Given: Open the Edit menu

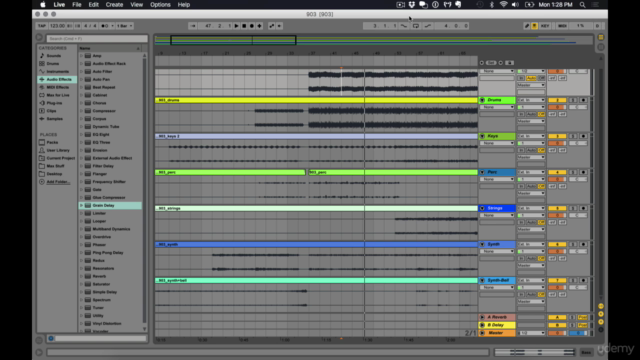Looking at the screenshot, I should pos(93,4).
